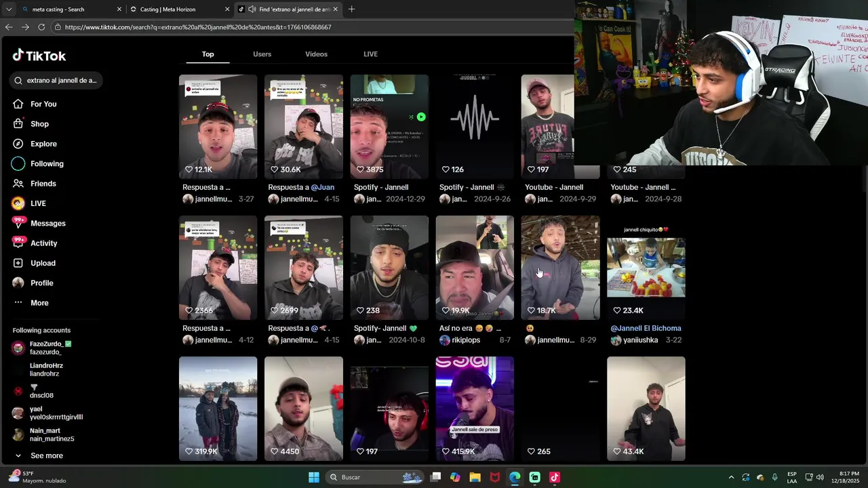Open Nain_mart following account

[43, 434]
